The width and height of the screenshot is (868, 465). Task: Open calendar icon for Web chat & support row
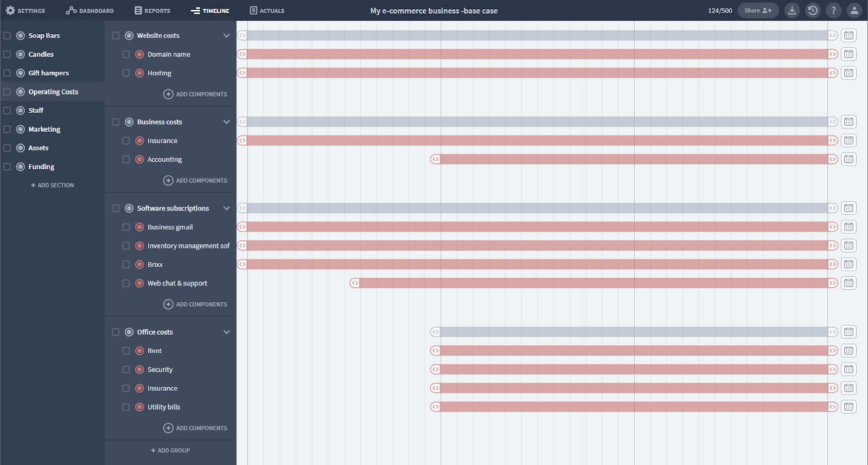pos(848,283)
